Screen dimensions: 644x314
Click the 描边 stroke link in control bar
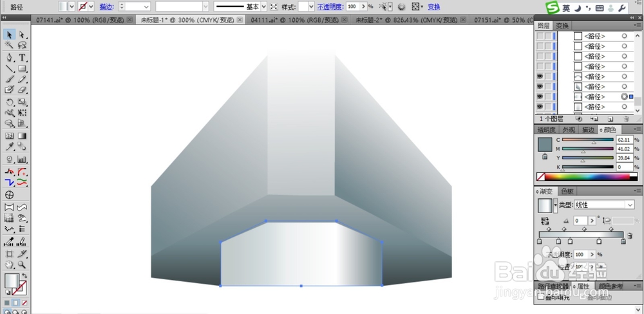(106, 6)
